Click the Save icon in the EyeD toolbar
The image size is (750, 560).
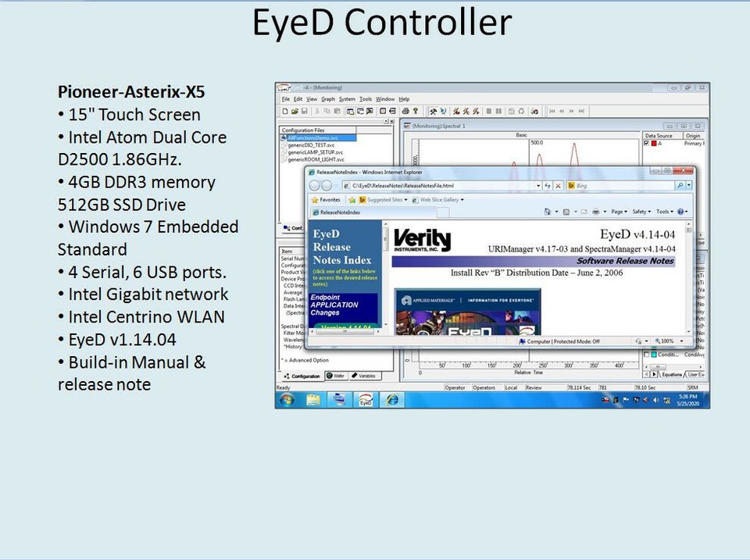click(x=306, y=110)
